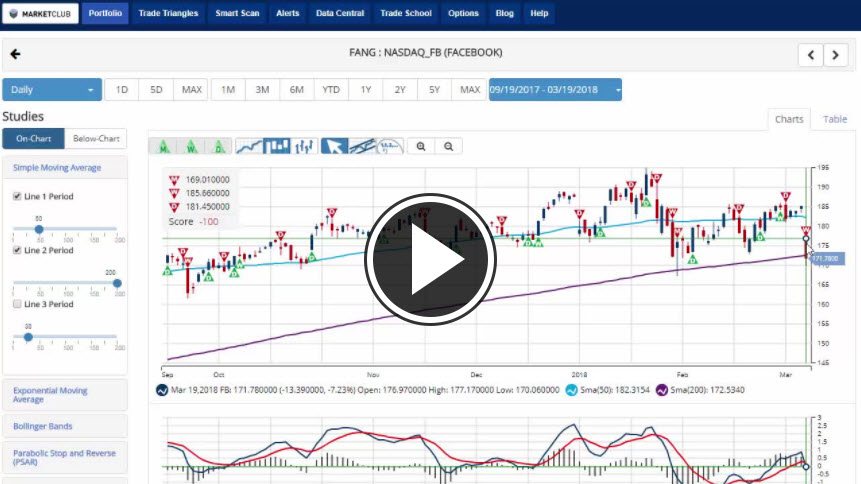Toggle the Monthly Trade Triangle display
Image resolution: width=861 pixels, height=484 pixels.
pyautogui.click(x=164, y=146)
